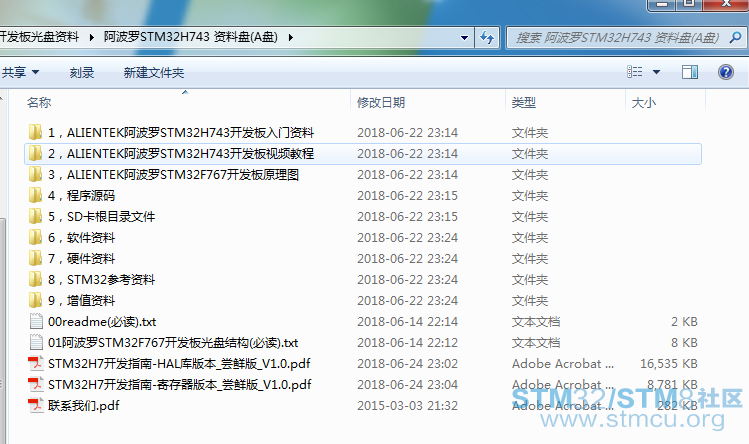Expand arrow after 阿波罗STM32H743 资料盘(A盘) breadcrumb
Image resolution: width=749 pixels, height=444 pixels.
tap(290, 37)
